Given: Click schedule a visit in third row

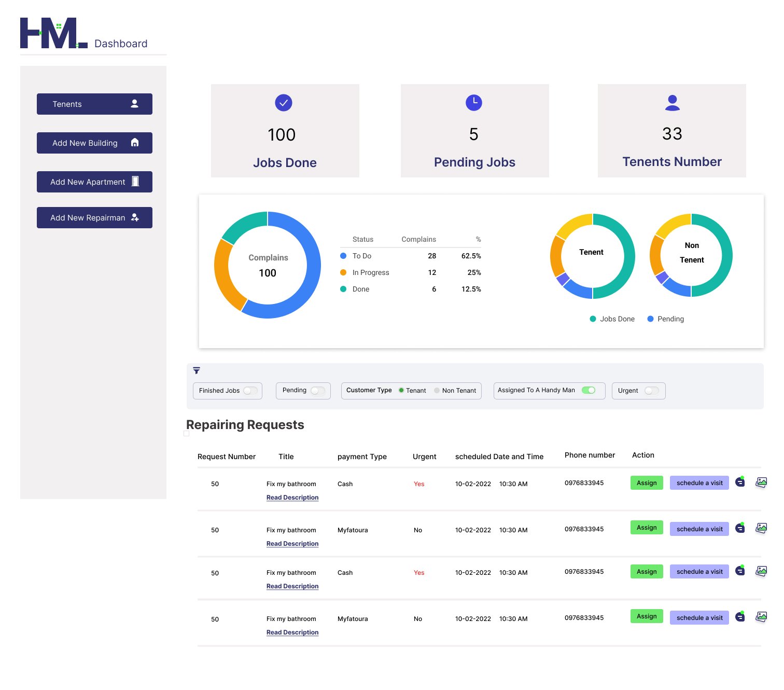Looking at the screenshot, I should (x=699, y=572).
